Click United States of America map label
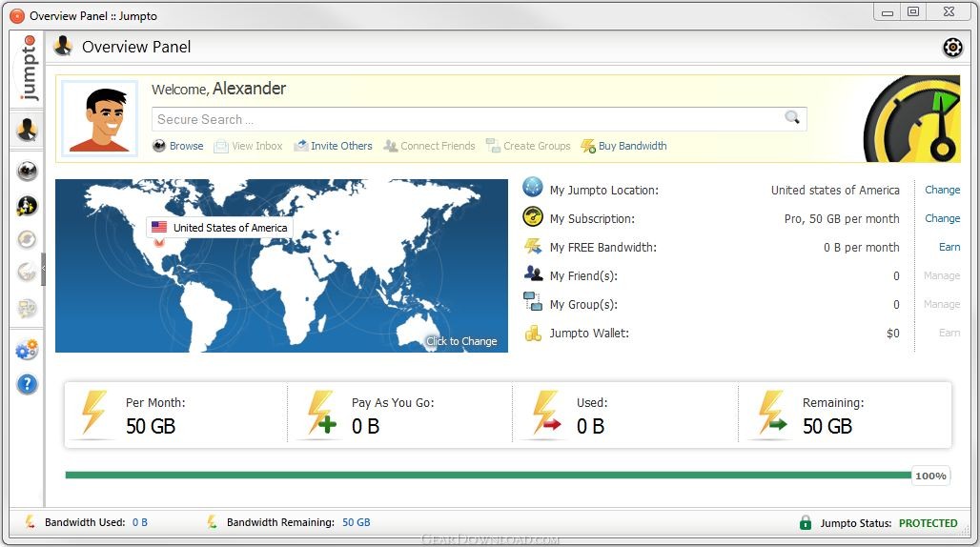This screenshot has width=980, height=547. (x=220, y=228)
